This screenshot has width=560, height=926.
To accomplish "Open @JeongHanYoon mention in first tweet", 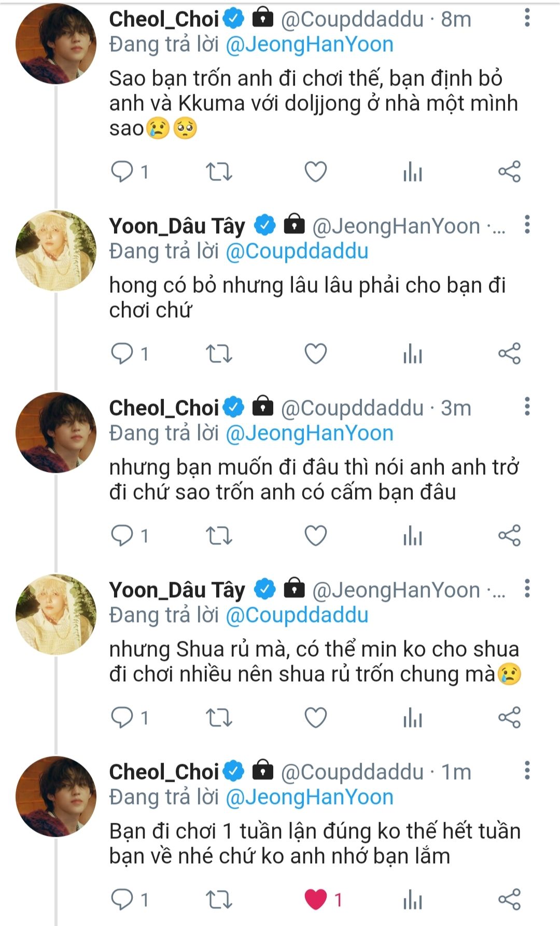I will tap(310, 45).
